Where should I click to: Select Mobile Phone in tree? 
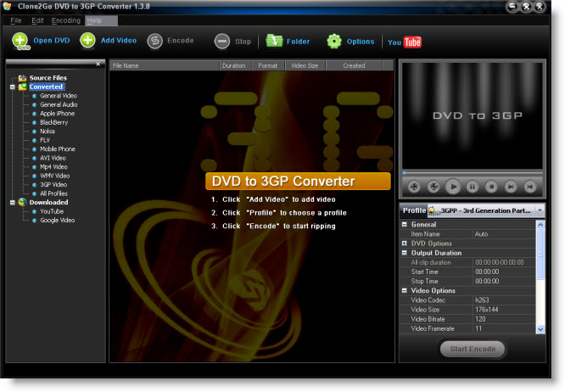[58, 149]
